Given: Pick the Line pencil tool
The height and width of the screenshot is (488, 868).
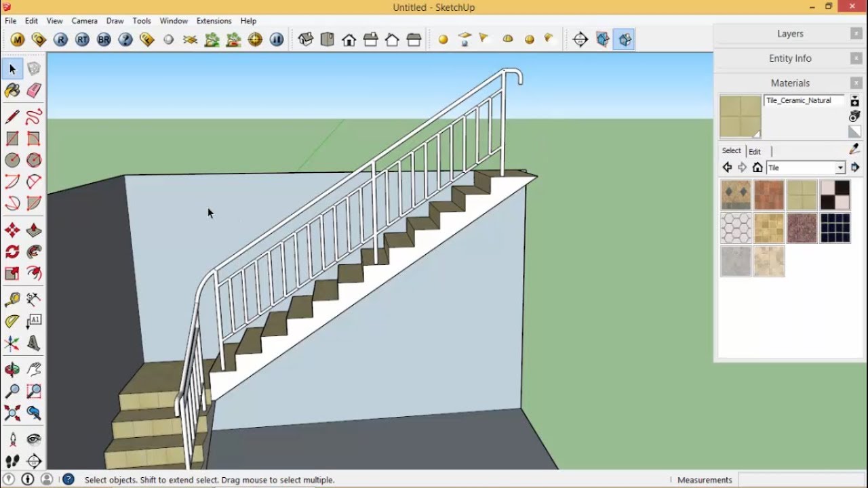Looking at the screenshot, I should 12,117.
